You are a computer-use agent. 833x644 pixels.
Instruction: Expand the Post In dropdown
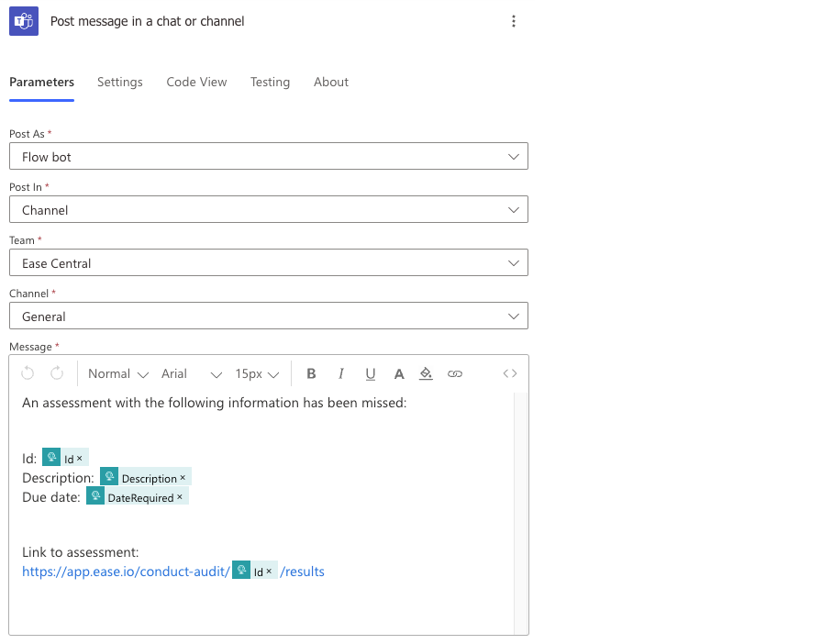(269, 210)
